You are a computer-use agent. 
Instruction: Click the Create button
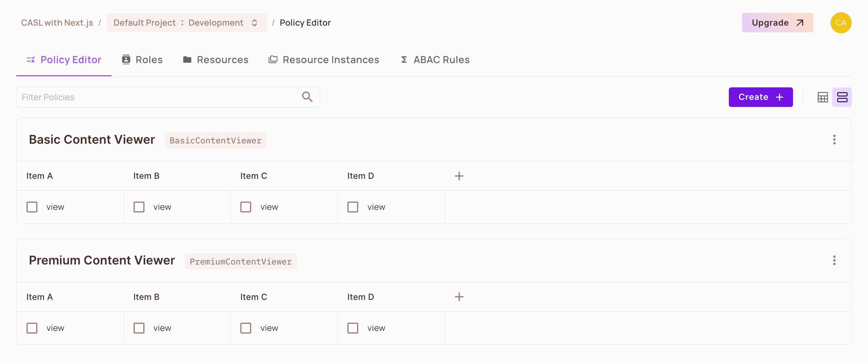point(761,97)
